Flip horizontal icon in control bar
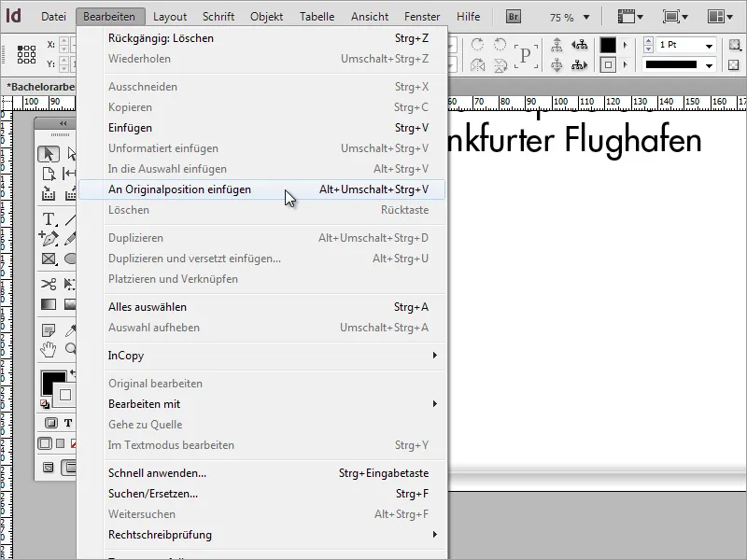The image size is (747, 560). point(477,64)
